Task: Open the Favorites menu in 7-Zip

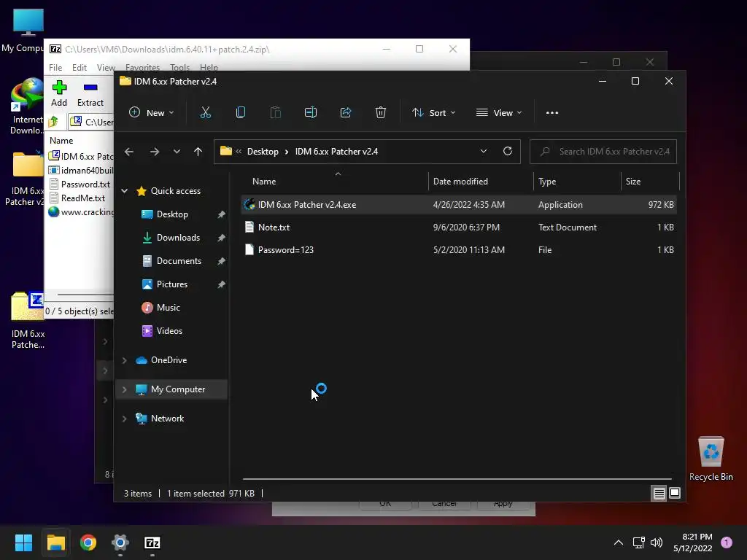Action: pos(142,67)
